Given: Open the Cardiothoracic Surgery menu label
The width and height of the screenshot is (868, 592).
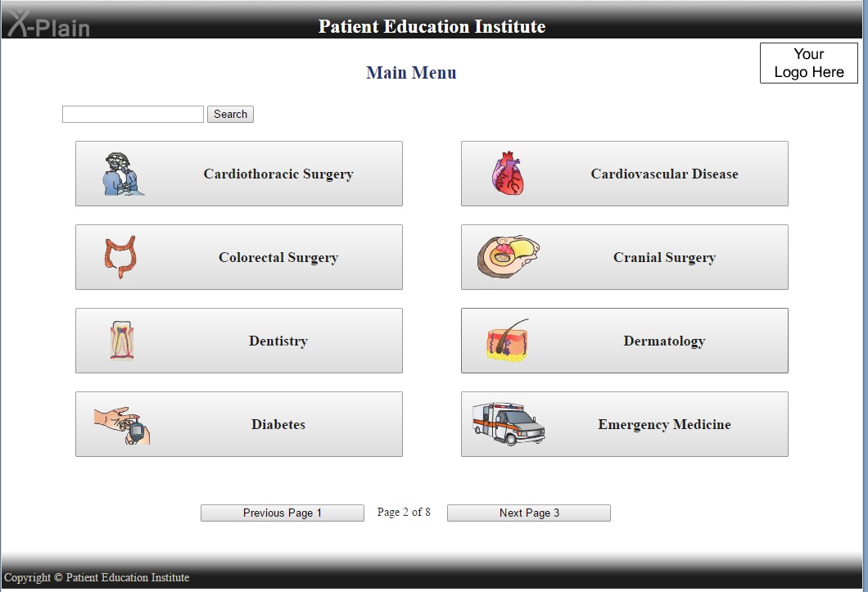Looking at the screenshot, I should (278, 174).
